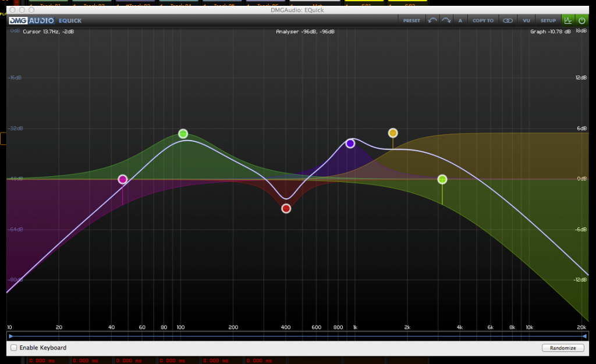Image resolution: width=596 pixels, height=364 pixels.
Task: Select the yellow high-shelf band node
Action: pos(393,133)
